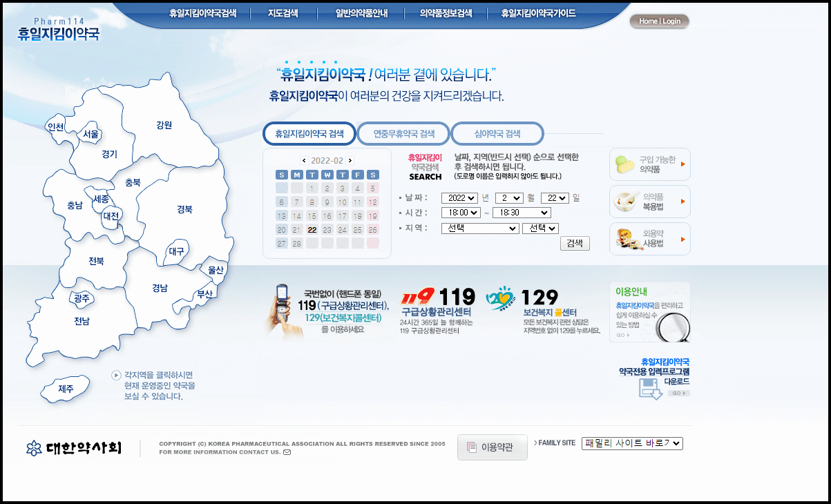Select 경남 region on the map
Viewport: 831px width, 504px height.
coord(160,288)
